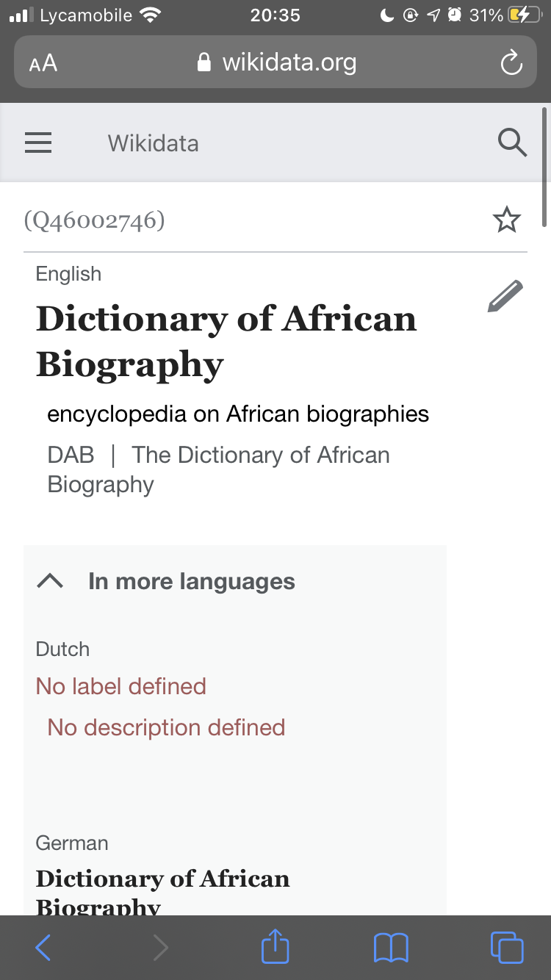This screenshot has height=980, width=551.
Task: Click the Q46002746 item identifier
Action: click(94, 220)
